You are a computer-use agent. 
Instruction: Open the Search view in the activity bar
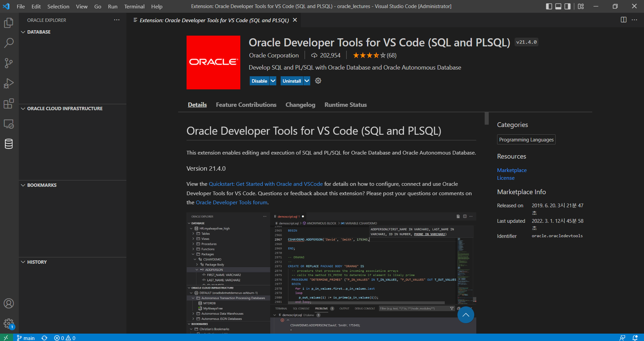point(9,43)
